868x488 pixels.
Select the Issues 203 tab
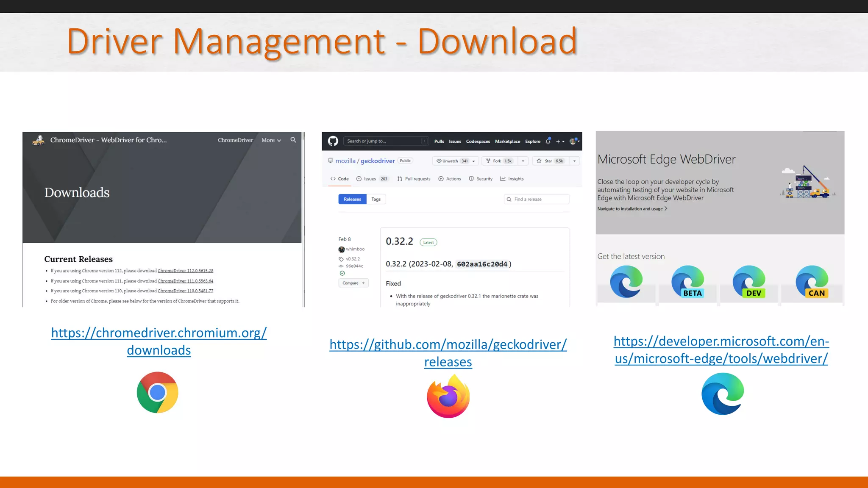tap(373, 179)
